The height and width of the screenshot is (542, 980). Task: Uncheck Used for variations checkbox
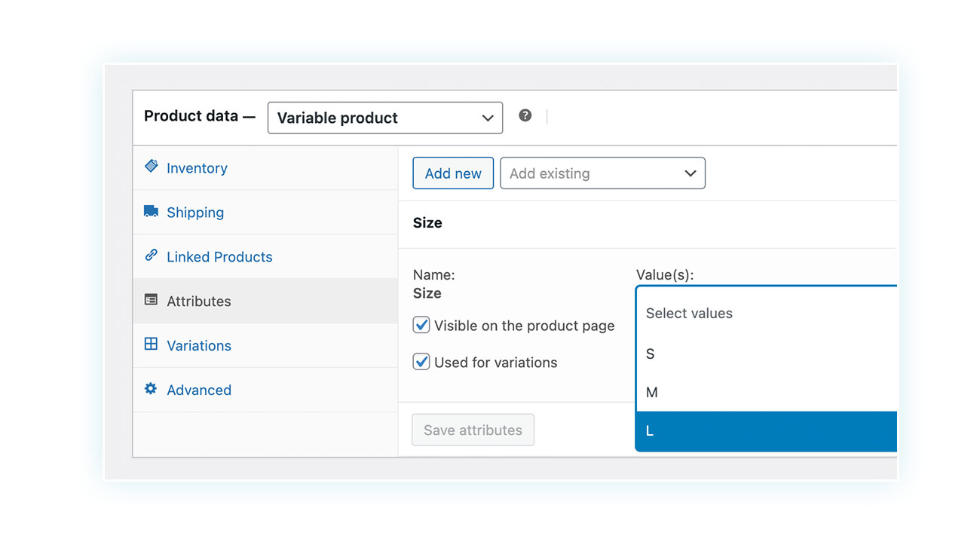click(x=421, y=362)
